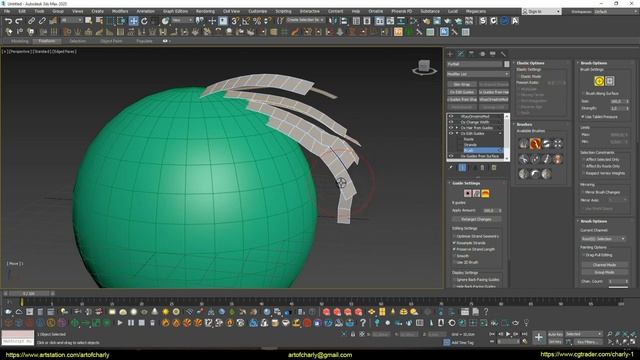Viewport: 640px width, 360px height.
Task: Choose the first brush in Available Brushes
Action: click(524, 143)
